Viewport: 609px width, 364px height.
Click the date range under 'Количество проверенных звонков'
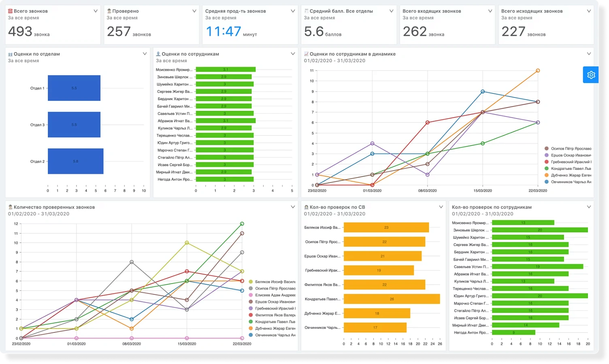coord(38,214)
